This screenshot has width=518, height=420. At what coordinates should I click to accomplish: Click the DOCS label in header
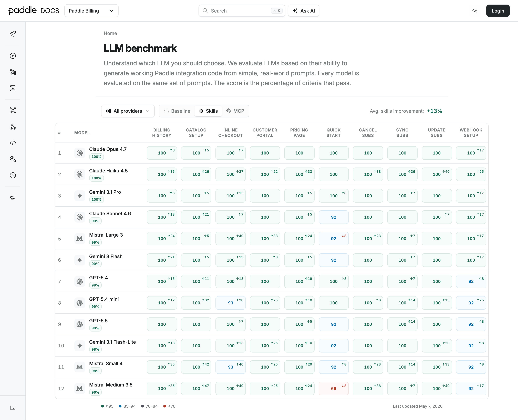(50, 11)
